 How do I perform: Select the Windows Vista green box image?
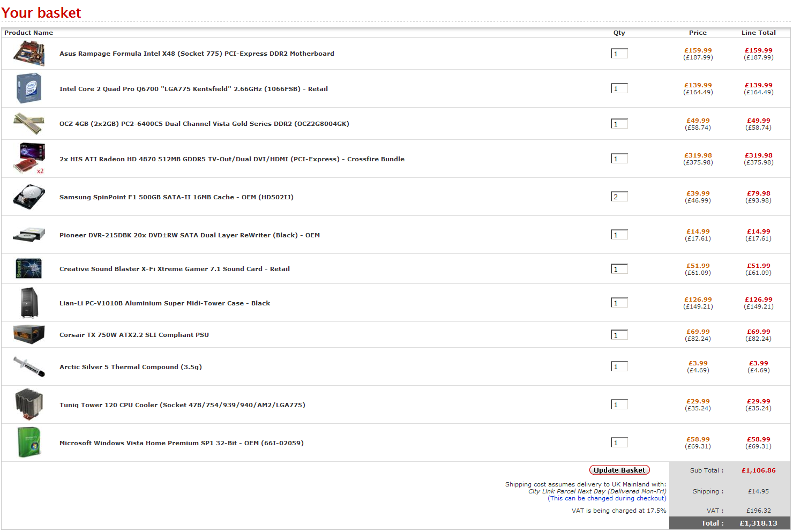coord(29,443)
